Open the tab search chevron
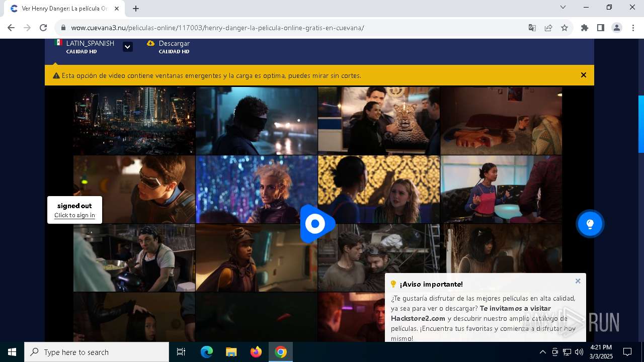Viewport: 644px width, 362px height. click(x=563, y=7)
